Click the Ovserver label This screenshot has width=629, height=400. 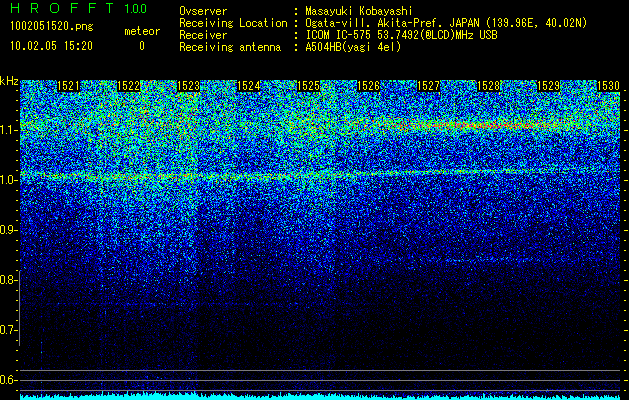[x=203, y=11]
